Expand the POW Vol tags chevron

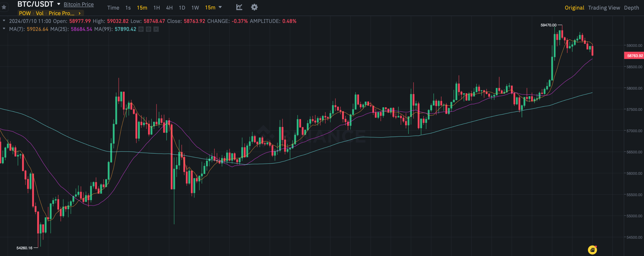80,13
